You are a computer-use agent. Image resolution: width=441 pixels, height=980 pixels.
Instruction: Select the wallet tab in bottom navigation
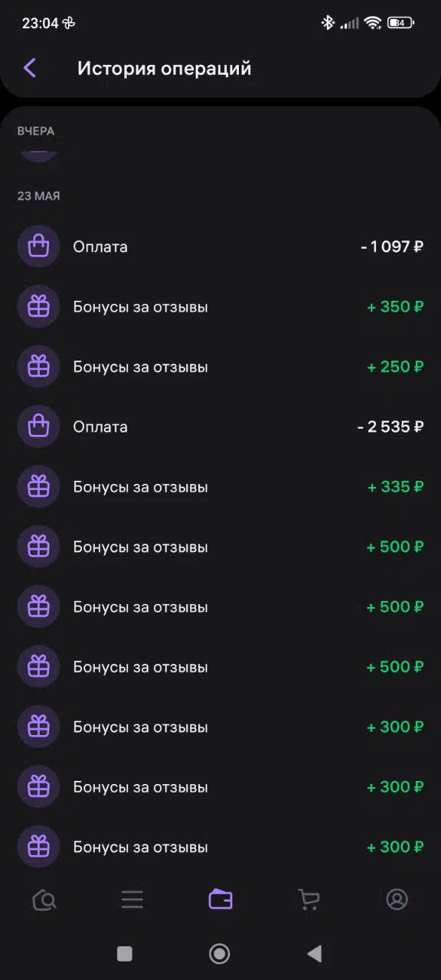click(x=220, y=900)
